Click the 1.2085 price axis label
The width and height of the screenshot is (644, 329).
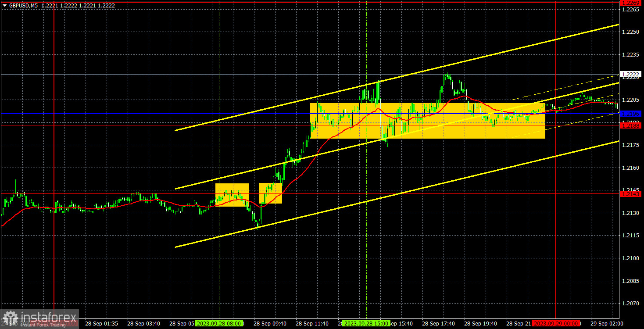(x=630, y=281)
